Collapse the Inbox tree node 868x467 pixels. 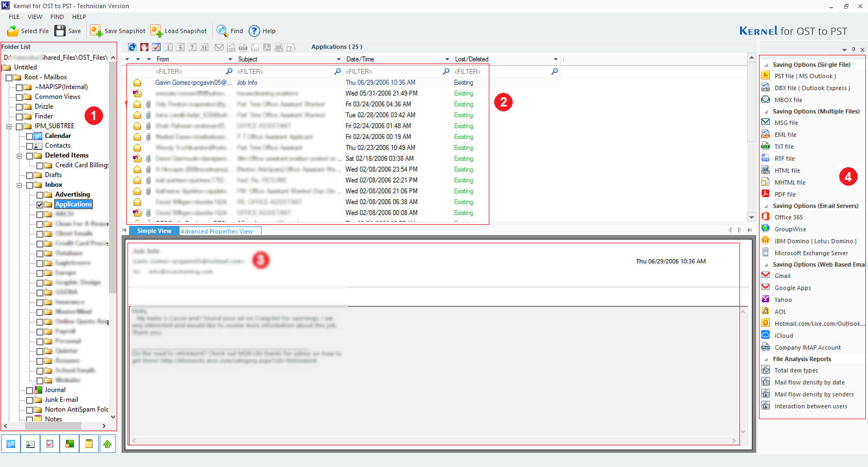tap(20, 185)
